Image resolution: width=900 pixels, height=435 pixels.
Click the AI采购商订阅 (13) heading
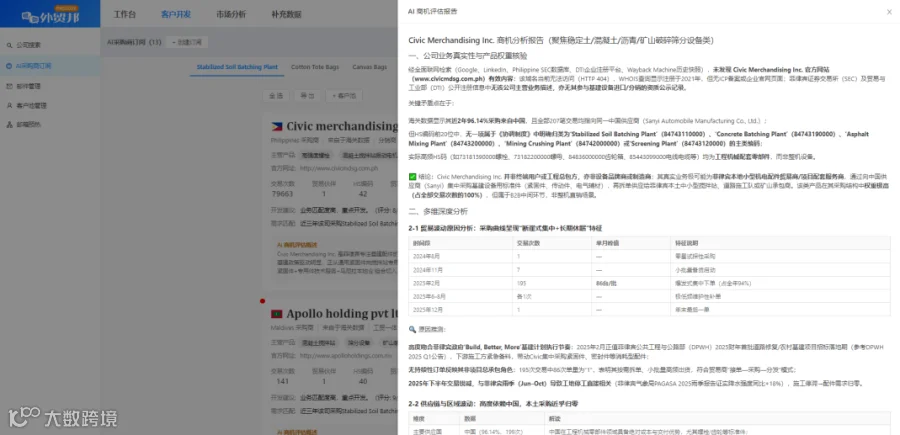[x=134, y=42]
